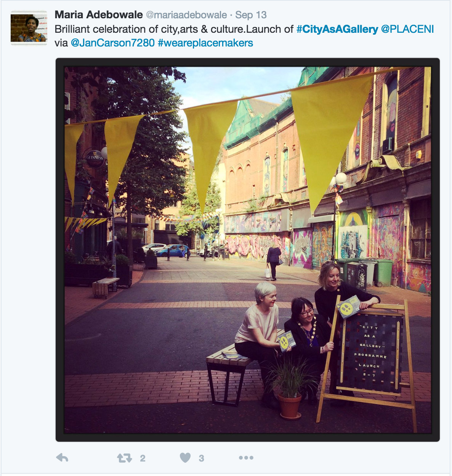Retweet using the retweet arrows icon

(x=125, y=458)
